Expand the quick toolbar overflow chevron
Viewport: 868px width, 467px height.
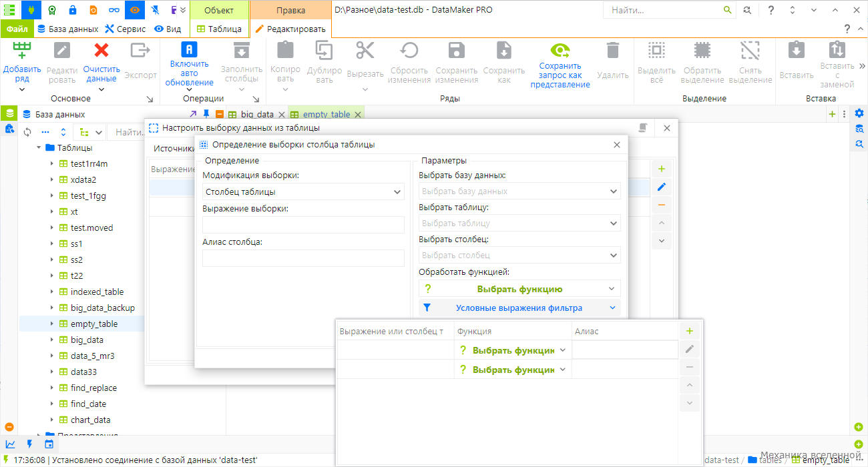[x=182, y=10]
